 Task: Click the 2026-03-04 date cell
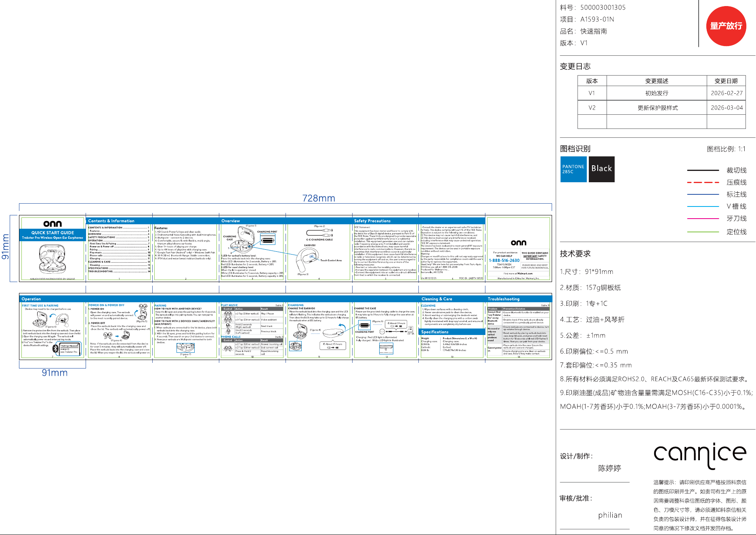point(727,107)
